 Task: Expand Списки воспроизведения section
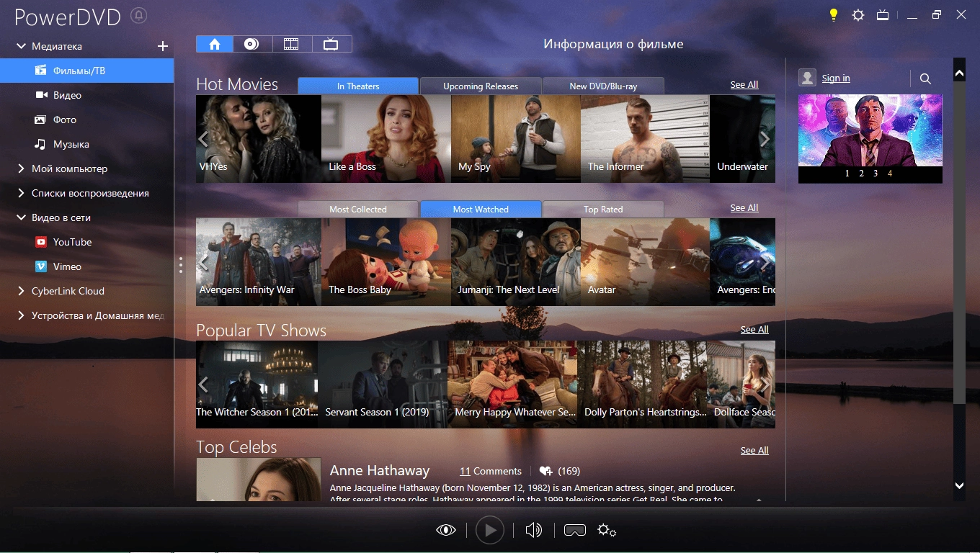pos(21,193)
